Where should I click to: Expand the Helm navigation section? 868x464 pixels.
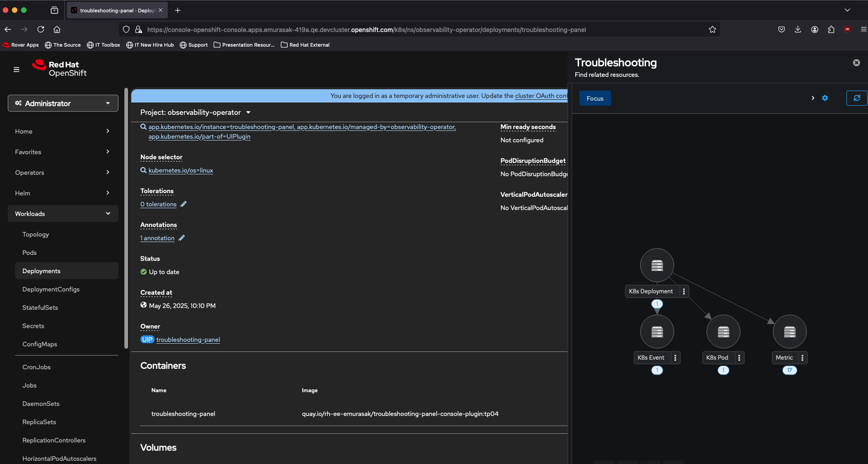[x=63, y=193]
